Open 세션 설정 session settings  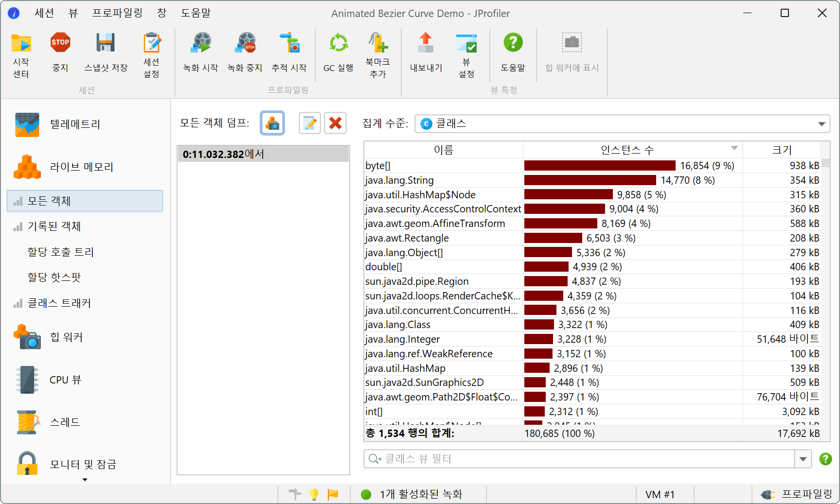tap(152, 56)
